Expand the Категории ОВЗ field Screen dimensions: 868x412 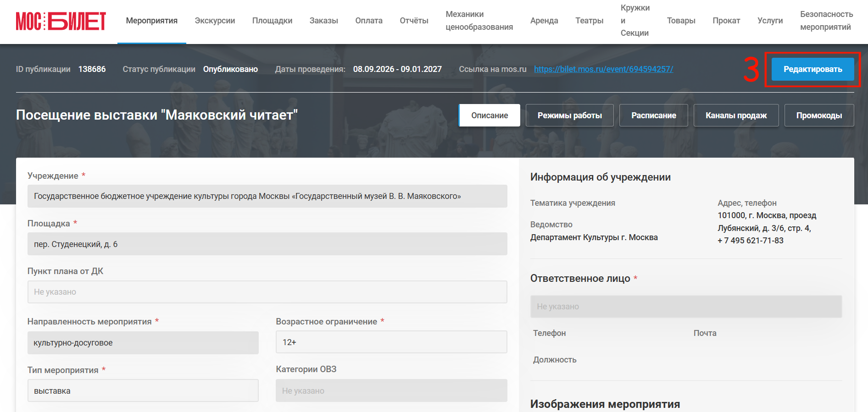click(x=391, y=390)
